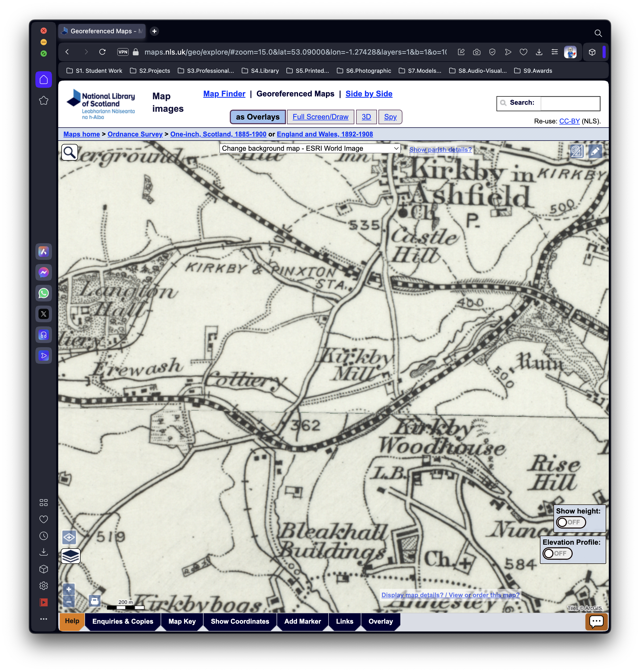
Task: Click the geolocation crosshair icon
Action: click(x=69, y=538)
